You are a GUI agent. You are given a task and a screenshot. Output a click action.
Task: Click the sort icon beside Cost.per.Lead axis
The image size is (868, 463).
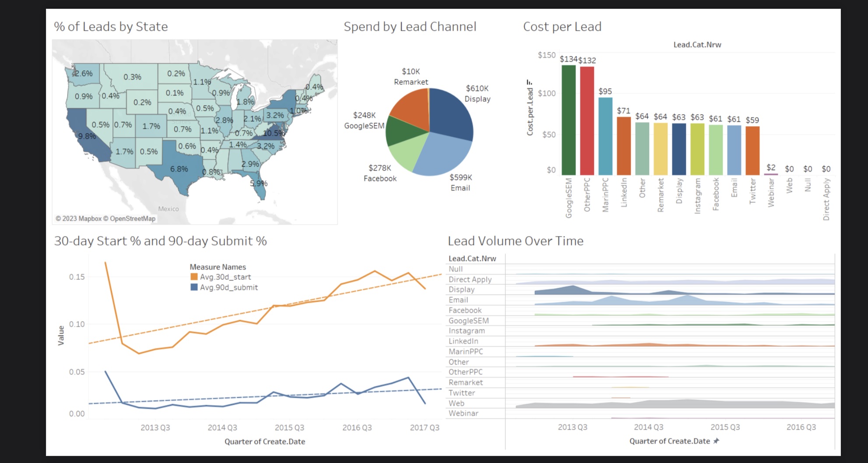click(529, 82)
